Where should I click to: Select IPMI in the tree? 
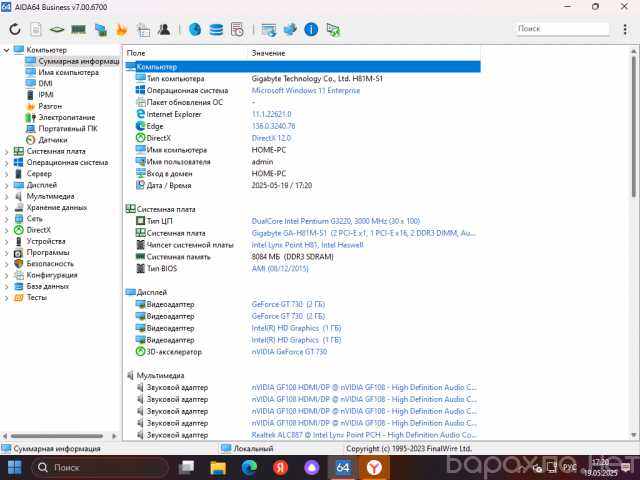click(x=46, y=95)
